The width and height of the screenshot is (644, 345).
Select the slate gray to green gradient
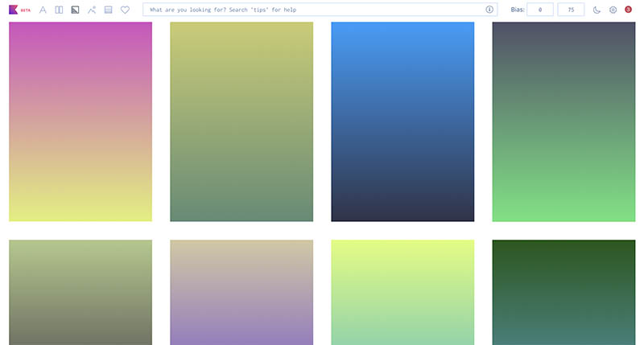[x=563, y=121]
